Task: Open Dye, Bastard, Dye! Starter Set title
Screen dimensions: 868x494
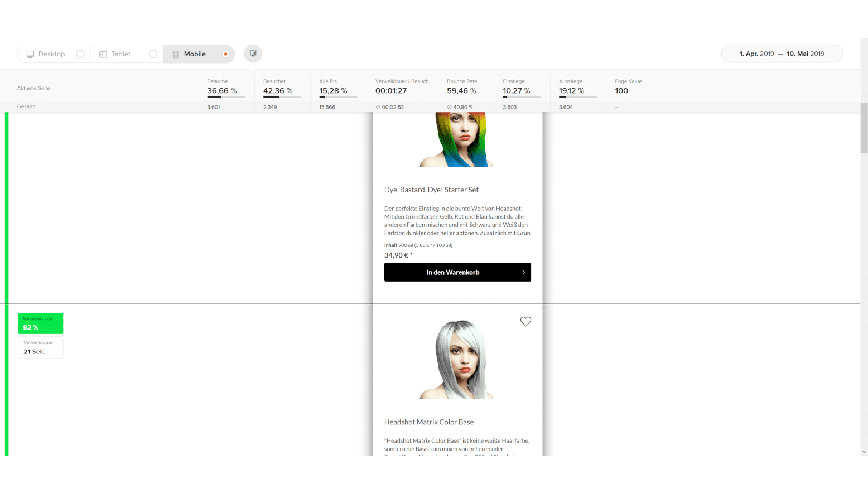Action: 431,190
